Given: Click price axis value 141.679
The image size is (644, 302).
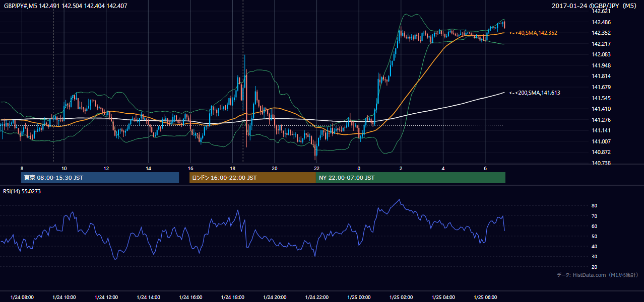Looking at the screenshot, I should [x=602, y=87].
